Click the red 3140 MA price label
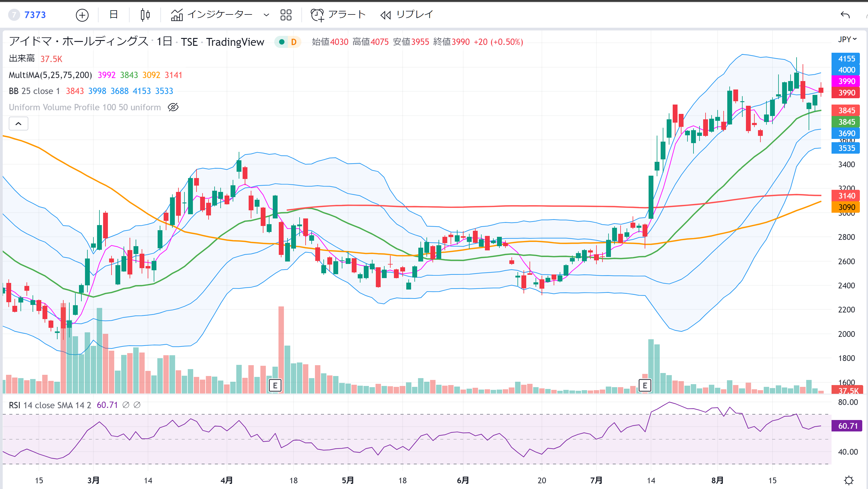Screen dimensions: 868x489 pyautogui.click(x=846, y=196)
